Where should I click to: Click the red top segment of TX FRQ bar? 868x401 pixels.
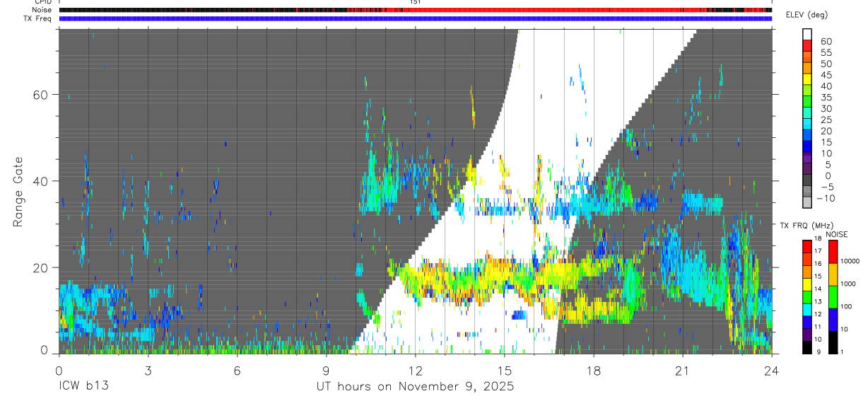tap(807, 246)
